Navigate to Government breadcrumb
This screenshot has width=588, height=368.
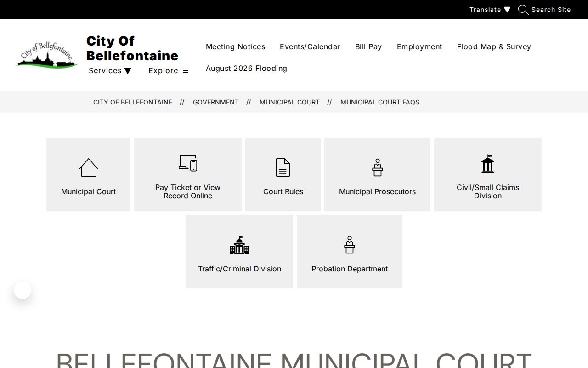coord(216,102)
